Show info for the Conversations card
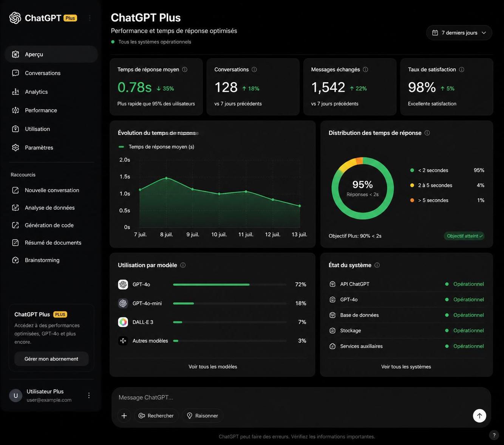Screen dimensions: 504x445 (x=254, y=69)
